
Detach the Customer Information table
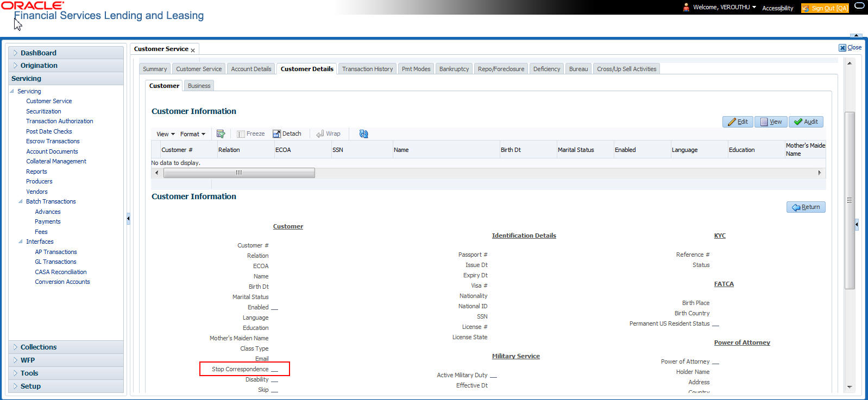[287, 134]
